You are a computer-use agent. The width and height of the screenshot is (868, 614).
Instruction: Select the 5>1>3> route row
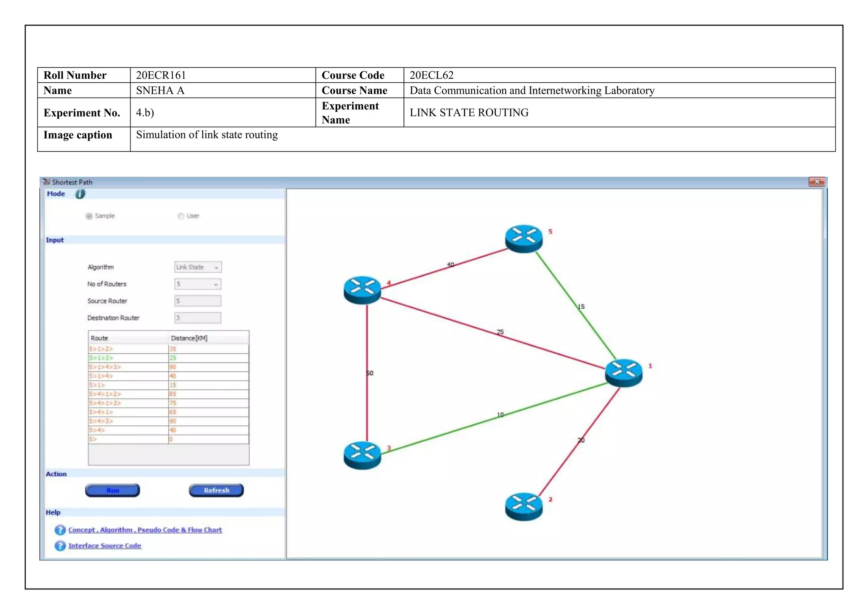click(x=127, y=358)
